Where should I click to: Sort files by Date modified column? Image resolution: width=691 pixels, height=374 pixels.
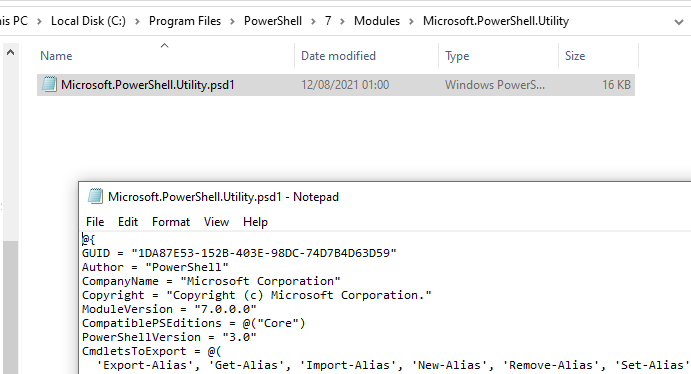[338, 56]
